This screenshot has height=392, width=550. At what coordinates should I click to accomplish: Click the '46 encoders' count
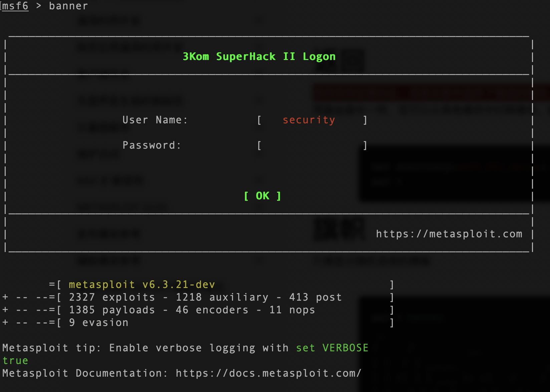pos(212,310)
